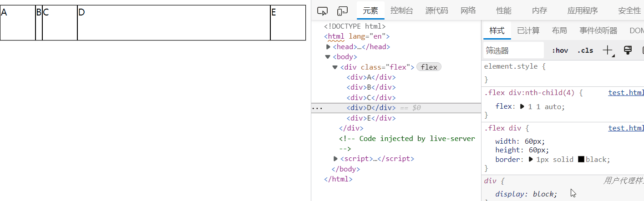This screenshot has width=644, height=201.
Task: Click the <!DOCTYPE html> line
Action: click(355, 26)
